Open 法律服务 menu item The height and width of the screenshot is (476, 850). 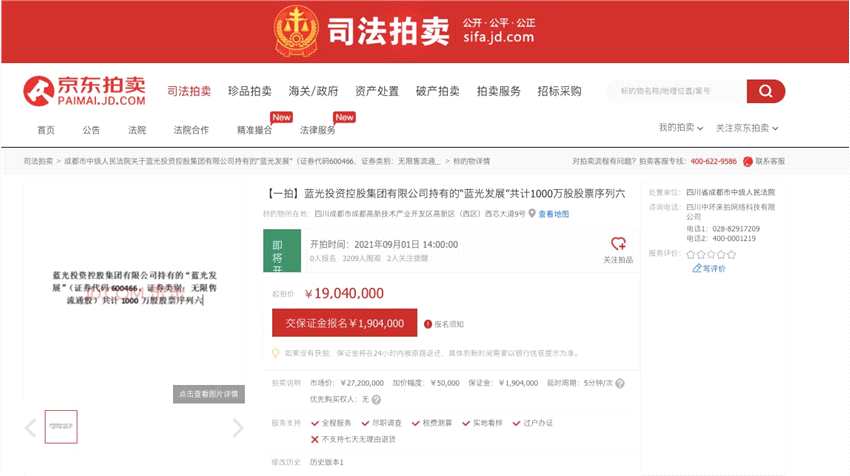click(318, 130)
